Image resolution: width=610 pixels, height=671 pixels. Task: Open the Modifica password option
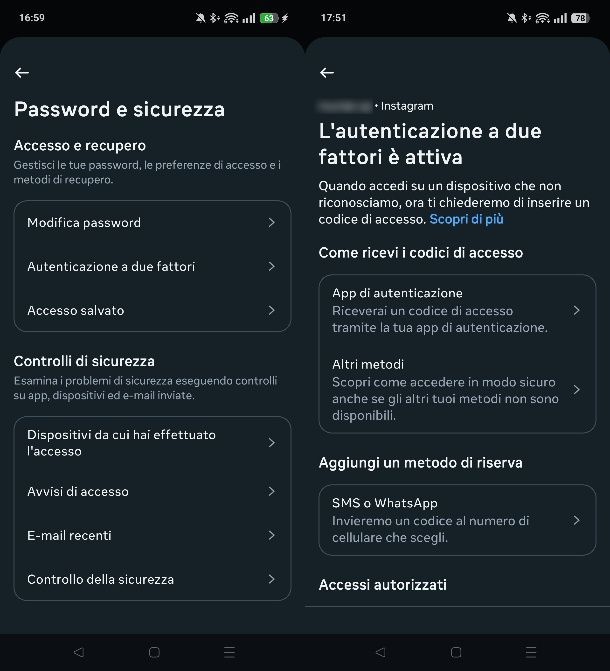[x=152, y=223]
